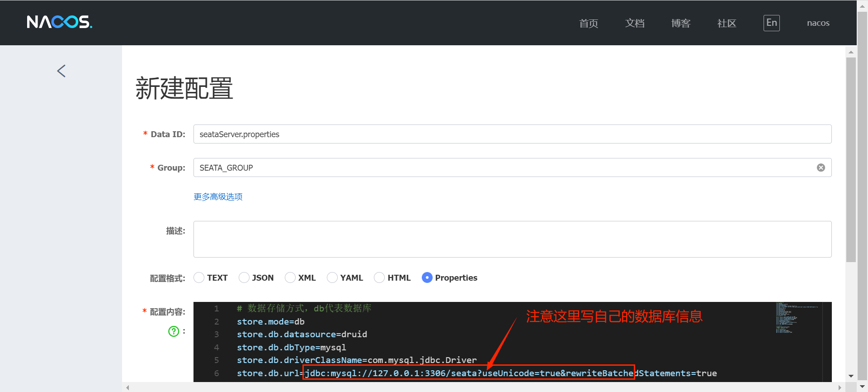Click into the Group input field

pos(512,167)
